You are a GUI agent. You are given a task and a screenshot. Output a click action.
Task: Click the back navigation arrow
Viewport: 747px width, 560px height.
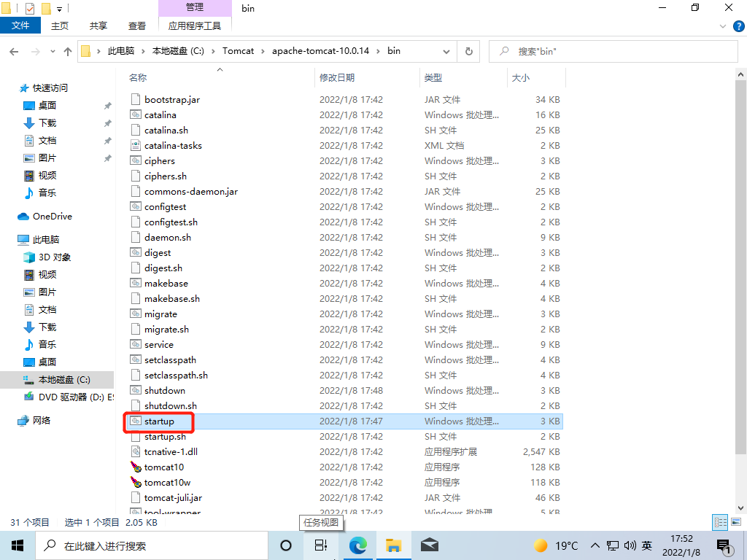tap(13, 51)
